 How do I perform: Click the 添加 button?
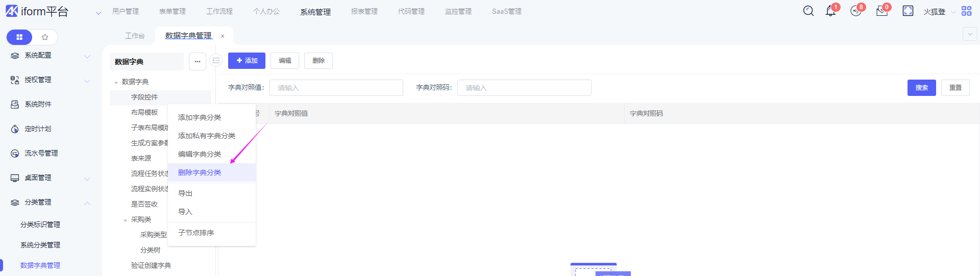[247, 61]
